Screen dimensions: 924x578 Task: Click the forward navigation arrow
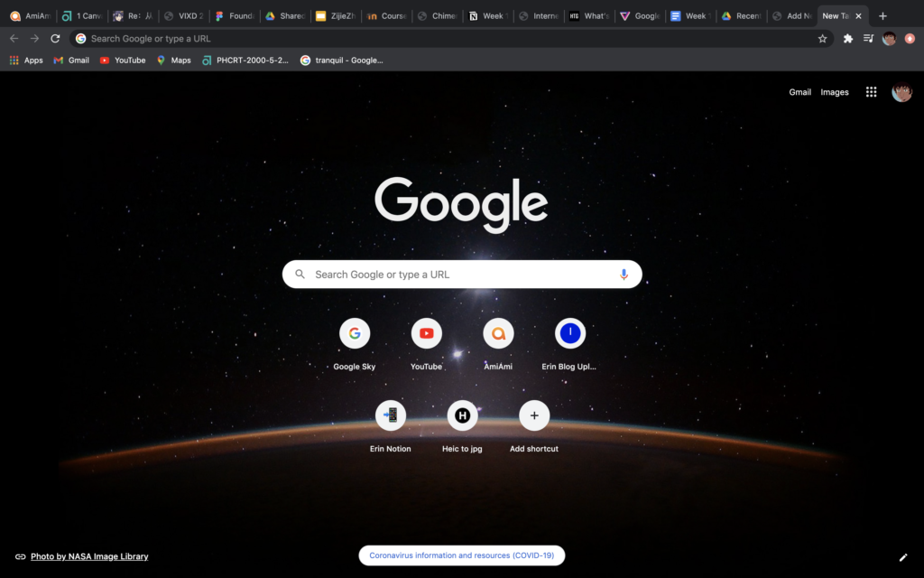coord(35,38)
